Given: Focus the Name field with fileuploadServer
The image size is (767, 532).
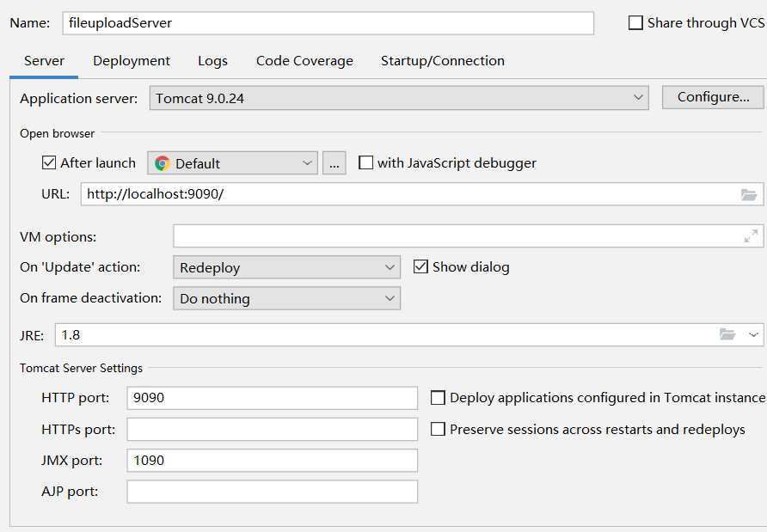Looking at the screenshot, I should (x=328, y=23).
